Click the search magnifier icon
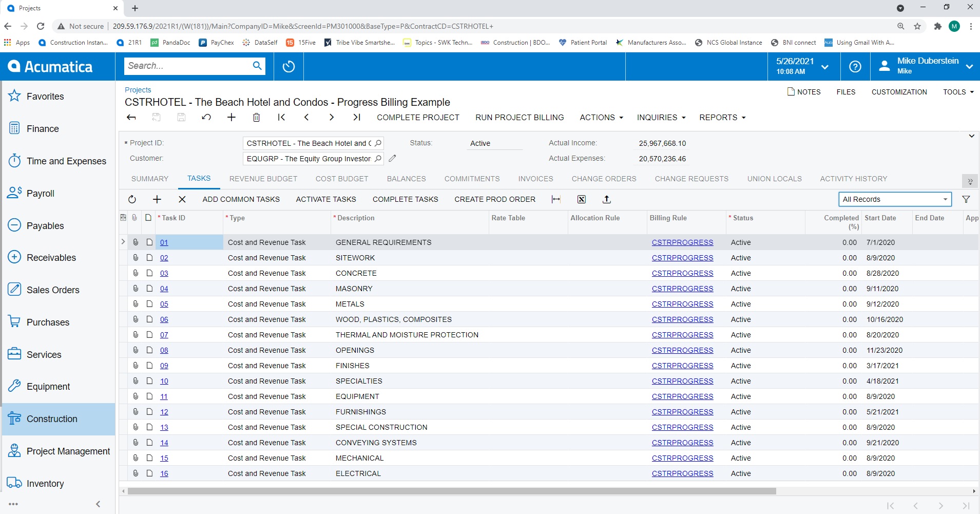980x514 pixels. coord(257,66)
